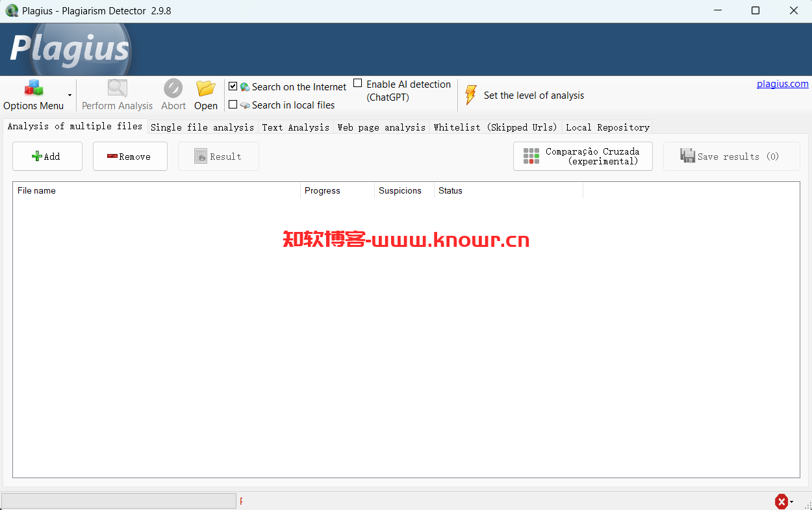Click the Status column header
The height and width of the screenshot is (510, 812).
coord(509,190)
